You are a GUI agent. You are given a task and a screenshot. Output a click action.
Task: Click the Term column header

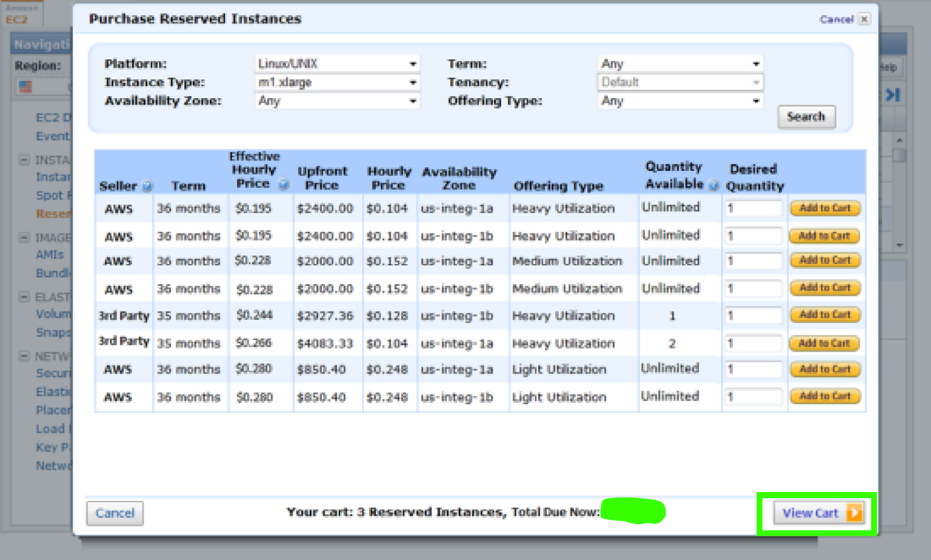(x=188, y=186)
